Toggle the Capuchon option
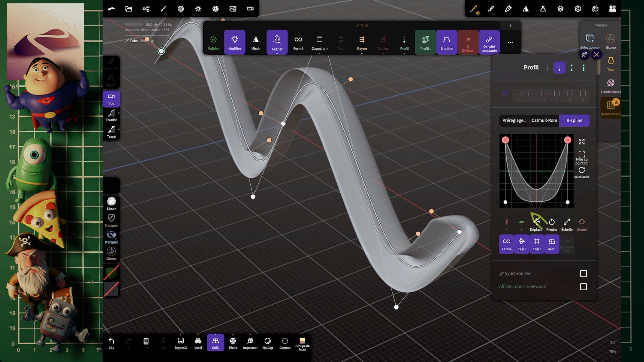Image resolution: width=644 pixels, height=362 pixels. [319, 42]
